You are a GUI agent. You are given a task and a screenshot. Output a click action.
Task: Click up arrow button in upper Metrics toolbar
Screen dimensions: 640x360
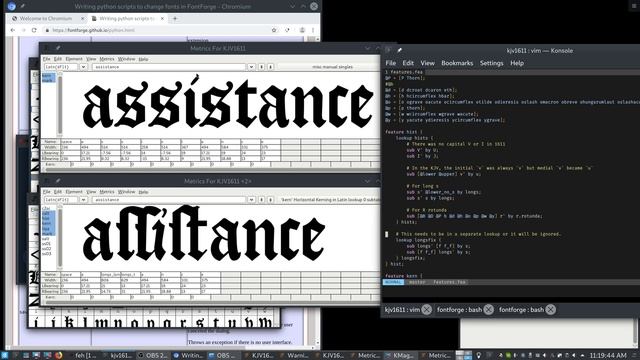tap(261, 67)
